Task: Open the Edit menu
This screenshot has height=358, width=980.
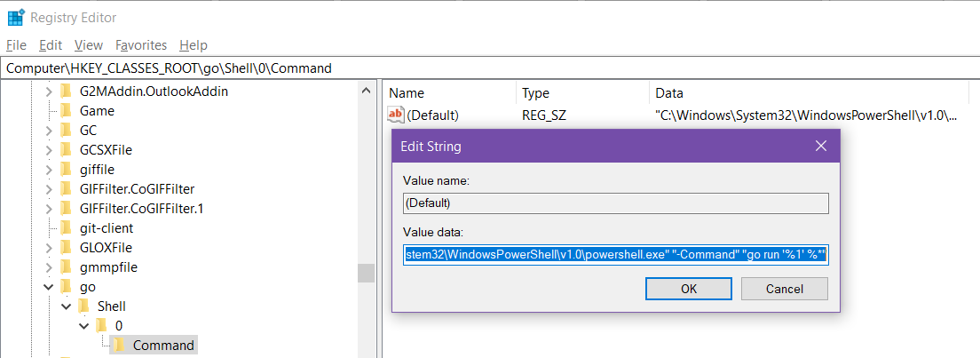Action: (51, 45)
